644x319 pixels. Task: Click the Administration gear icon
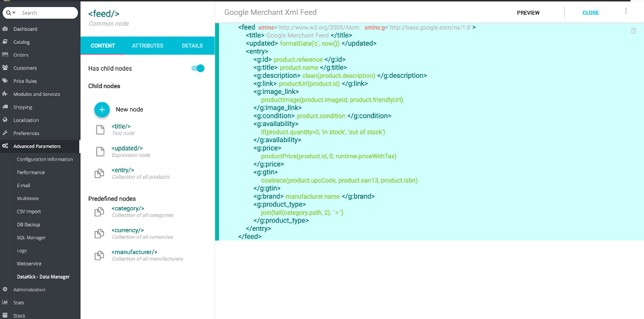5,289
